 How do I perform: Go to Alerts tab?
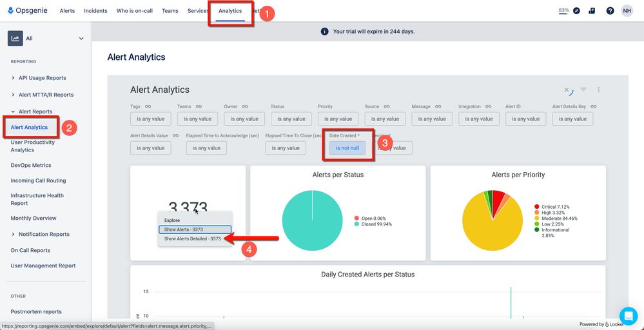point(67,11)
